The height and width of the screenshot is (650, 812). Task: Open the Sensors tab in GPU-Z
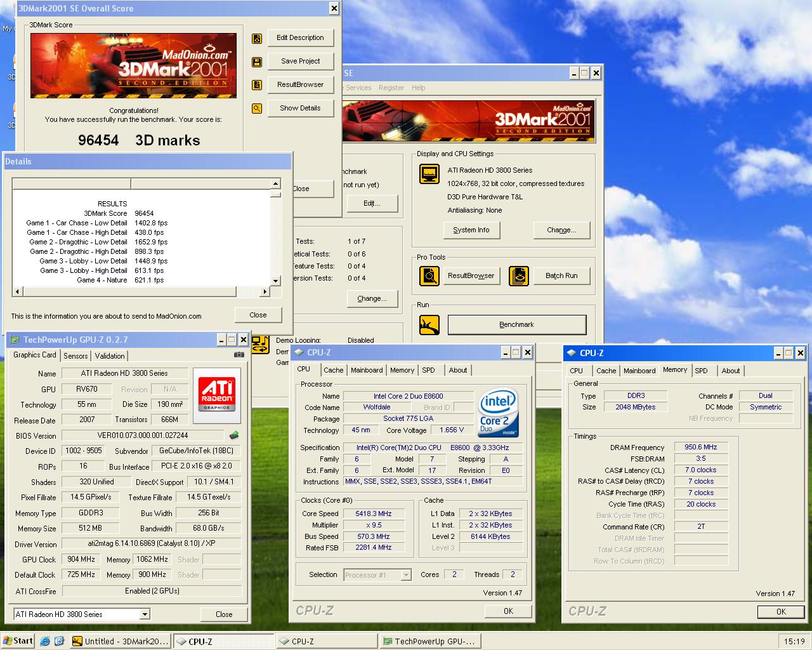coord(75,356)
